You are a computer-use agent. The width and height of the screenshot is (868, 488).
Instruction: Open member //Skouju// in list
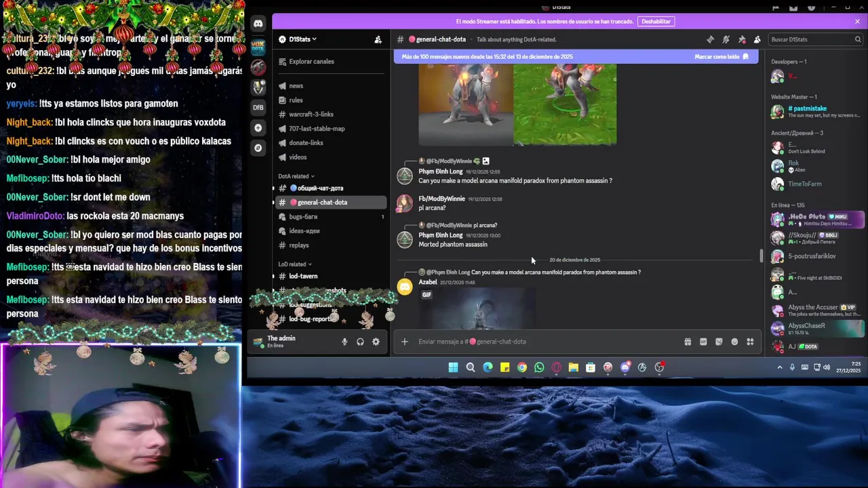[x=816, y=238]
